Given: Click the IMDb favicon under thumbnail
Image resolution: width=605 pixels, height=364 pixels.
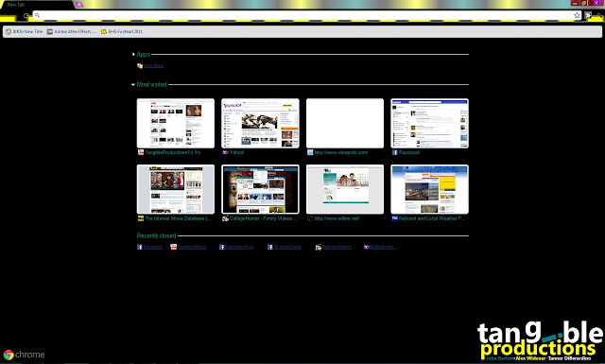Looking at the screenshot, I should pyautogui.click(x=141, y=218).
